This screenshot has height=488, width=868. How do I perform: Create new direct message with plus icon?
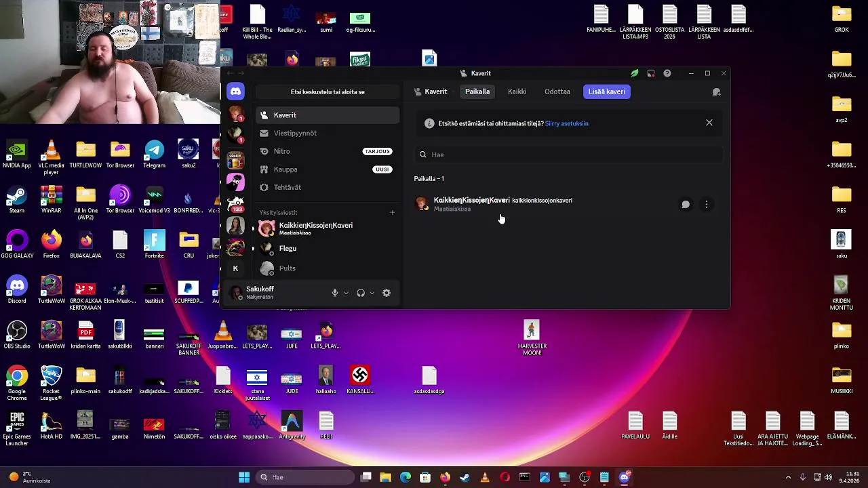(392, 212)
